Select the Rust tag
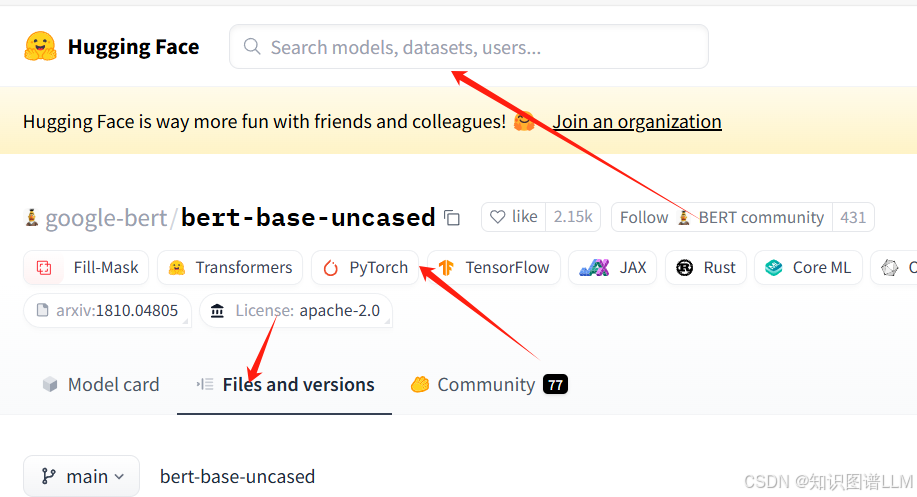Viewport: 917px width, 497px height. pyautogui.click(x=706, y=267)
